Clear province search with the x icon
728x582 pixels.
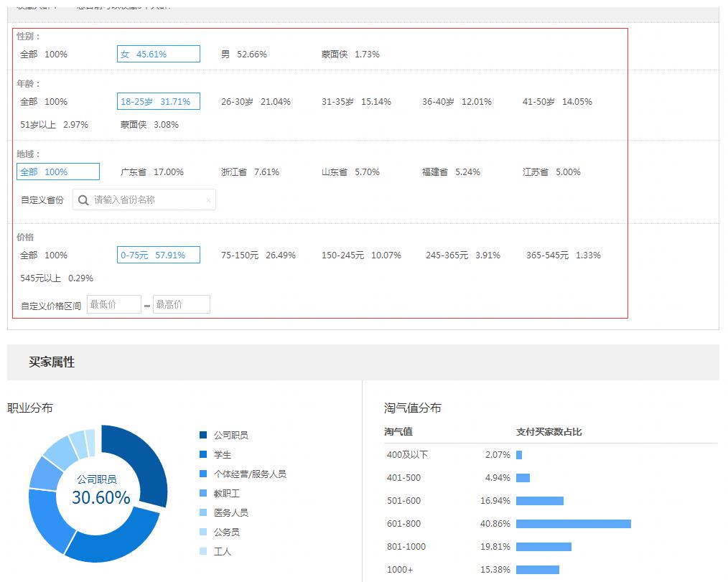pyautogui.click(x=208, y=200)
